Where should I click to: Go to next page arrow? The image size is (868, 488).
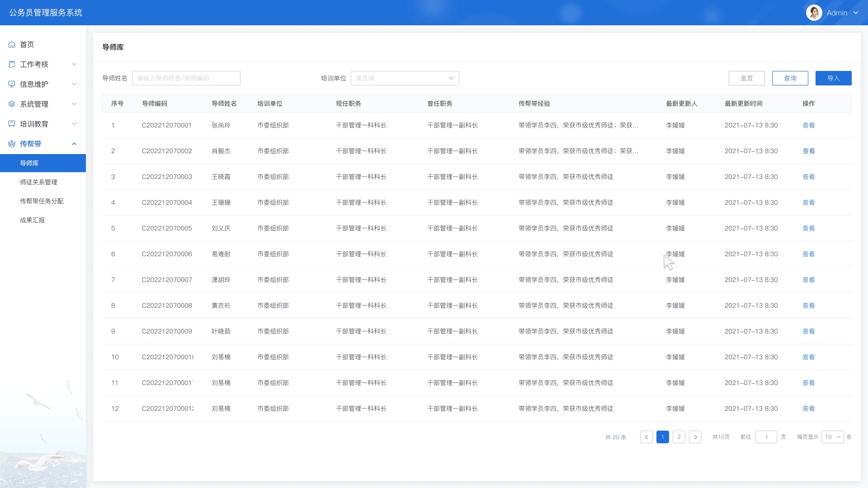pyautogui.click(x=695, y=437)
